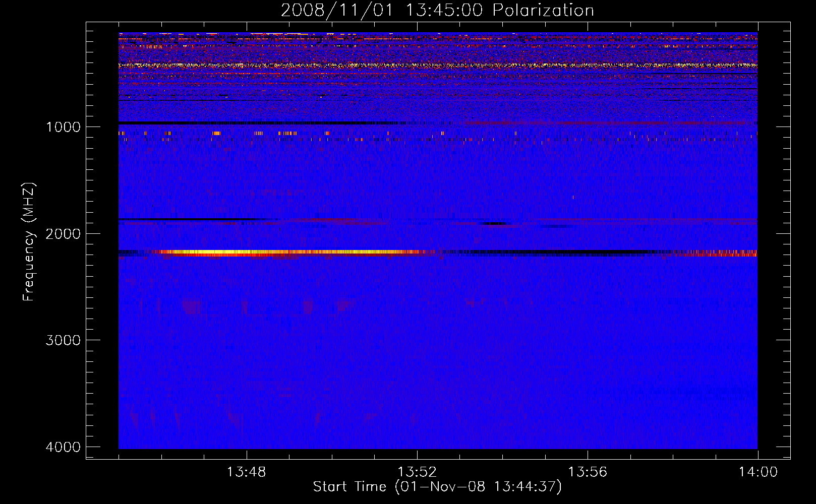
Task: Click the 'Frequency (MHZ)' y-axis label
Action: coord(29,242)
